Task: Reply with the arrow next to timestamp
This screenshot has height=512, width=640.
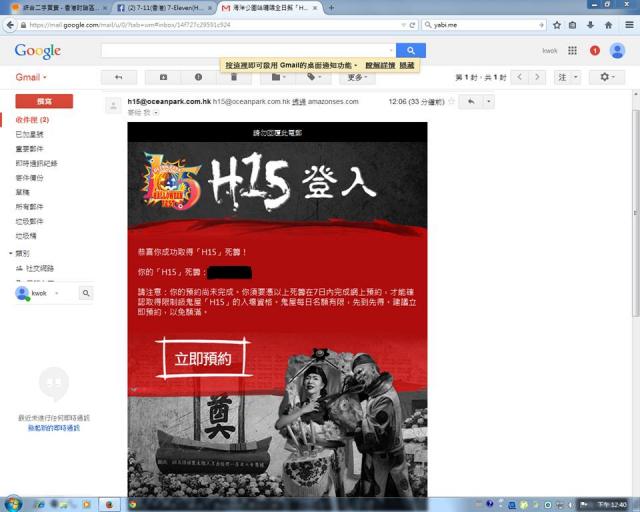Action: click(471, 101)
